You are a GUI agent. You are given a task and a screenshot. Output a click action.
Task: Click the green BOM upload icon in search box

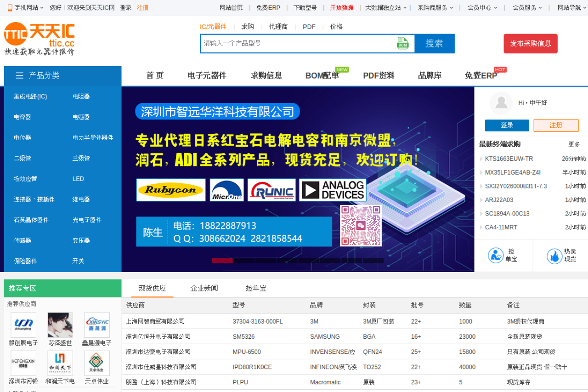point(402,43)
